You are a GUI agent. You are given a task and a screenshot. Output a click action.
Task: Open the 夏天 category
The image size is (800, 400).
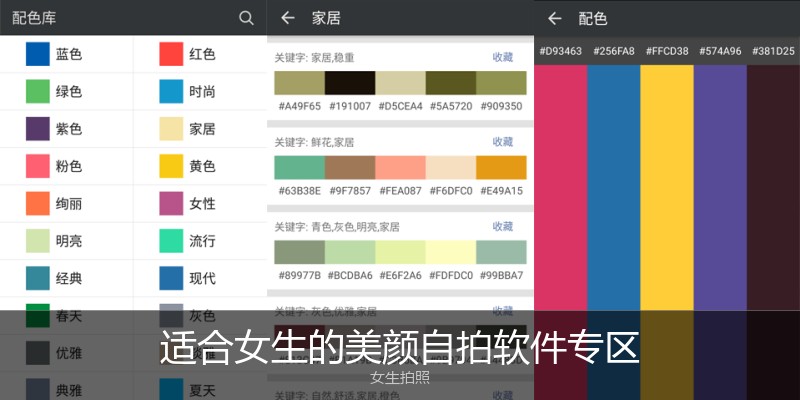(x=200, y=388)
